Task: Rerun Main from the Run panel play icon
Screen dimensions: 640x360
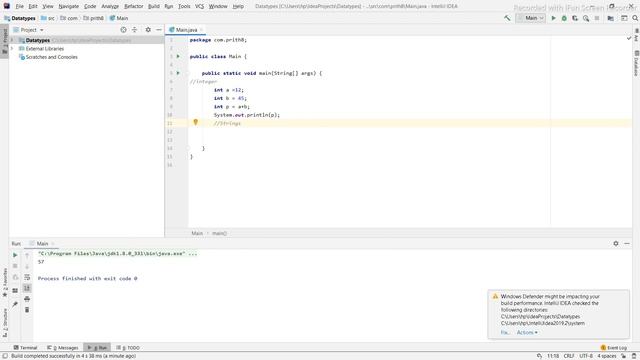Action: 15,255
